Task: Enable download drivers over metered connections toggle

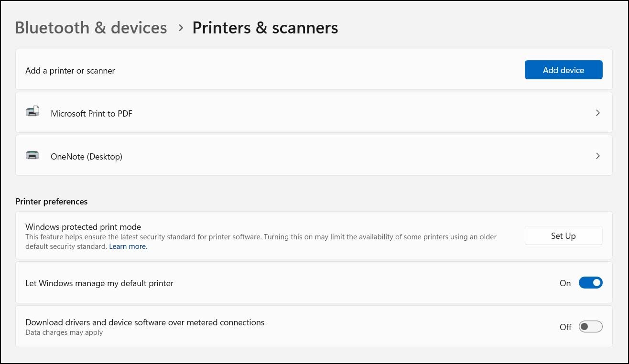Action: pyautogui.click(x=590, y=327)
